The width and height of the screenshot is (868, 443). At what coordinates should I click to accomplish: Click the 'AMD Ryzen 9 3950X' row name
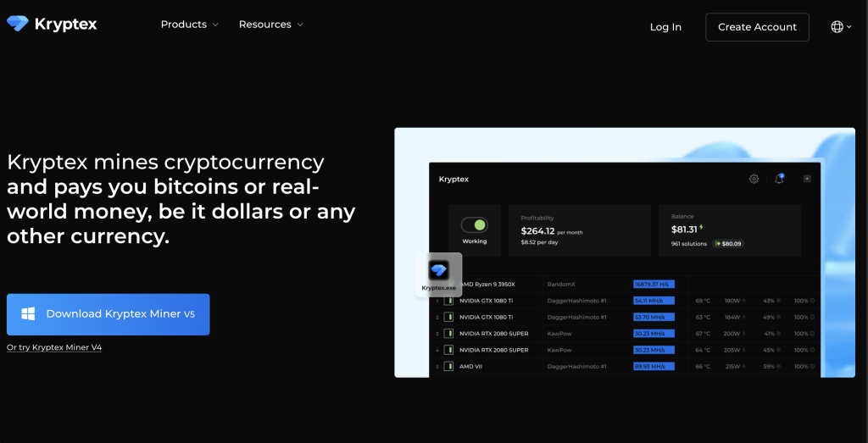pos(487,285)
